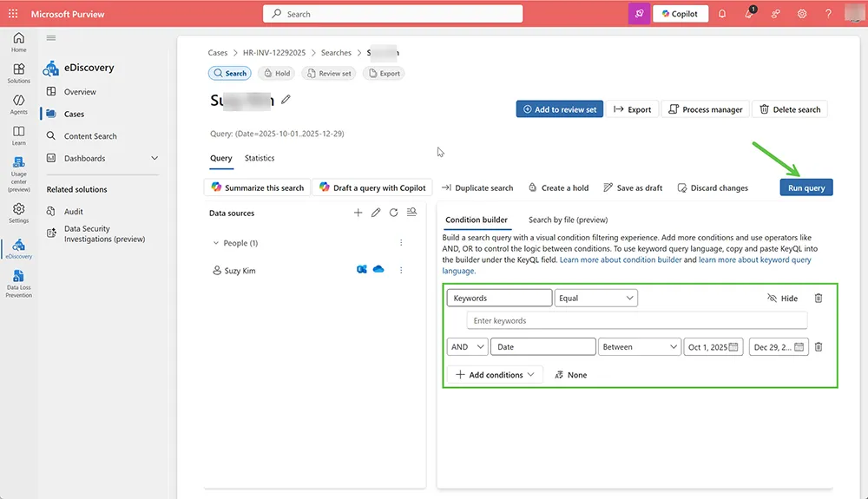This screenshot has height=499, width=868.
Task: Open Agents in left rail
Action: 19,104
